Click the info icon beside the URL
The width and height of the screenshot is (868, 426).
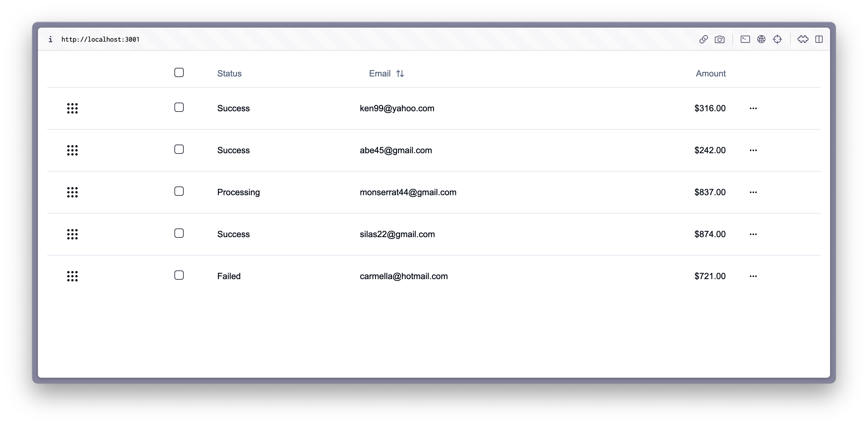tap(51, 39)
